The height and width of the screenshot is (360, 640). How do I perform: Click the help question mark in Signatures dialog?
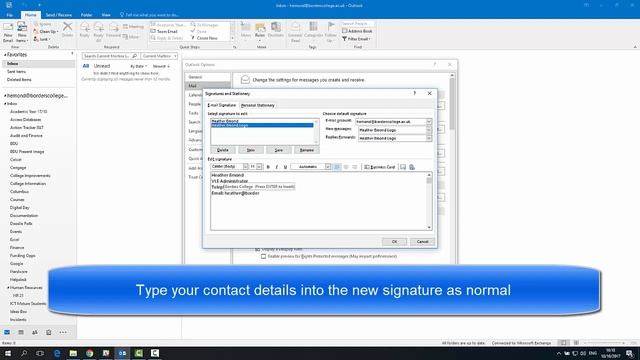pyautogui.click(x=415, y=93)
